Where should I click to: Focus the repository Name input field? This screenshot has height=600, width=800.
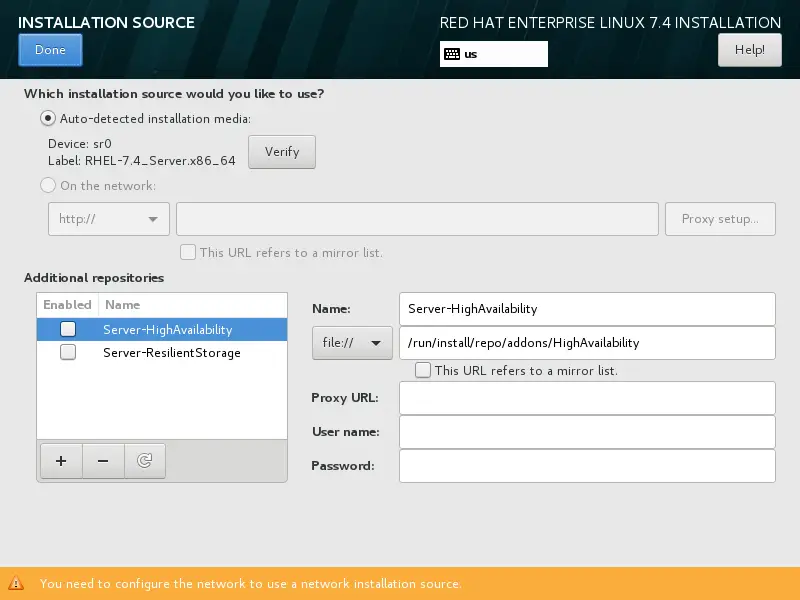587,309
